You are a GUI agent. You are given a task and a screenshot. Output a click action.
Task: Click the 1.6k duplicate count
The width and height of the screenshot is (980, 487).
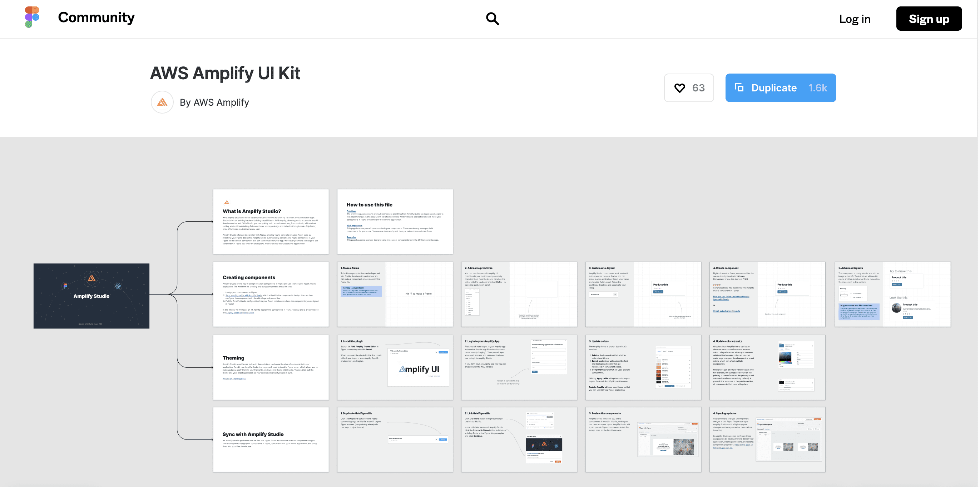point(817,87)
